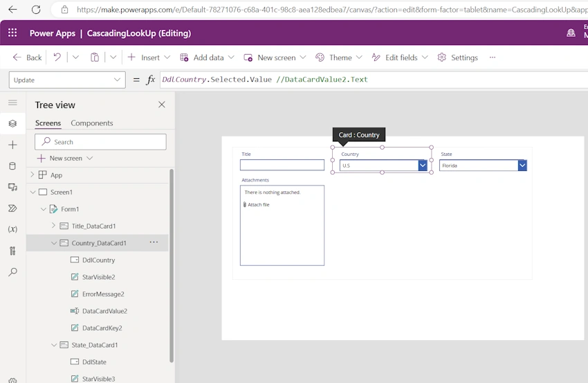
Task: Open the Edit fields menu
Action: [400, 57]
